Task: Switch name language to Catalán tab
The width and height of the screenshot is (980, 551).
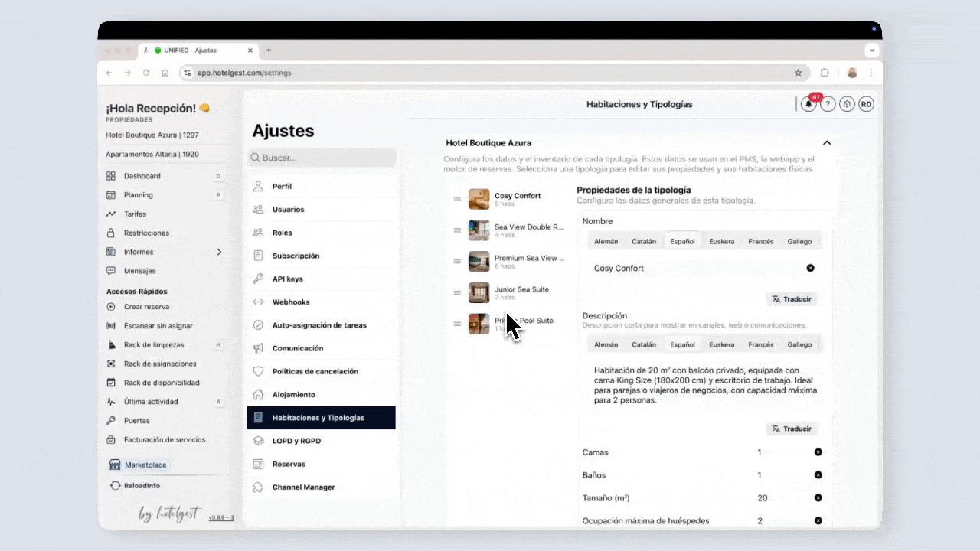Action: [644, 241]
